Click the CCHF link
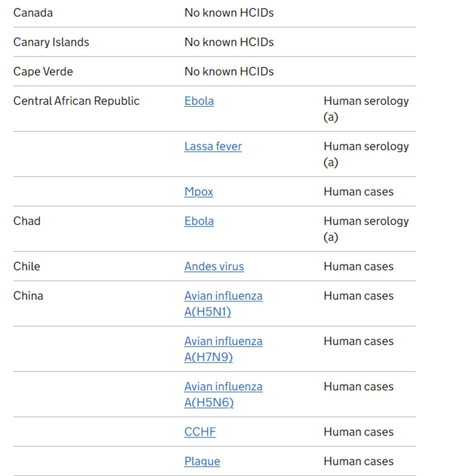The width and height of the screenshot is (469, 476). pyautogui.click(x=200, y=432)
